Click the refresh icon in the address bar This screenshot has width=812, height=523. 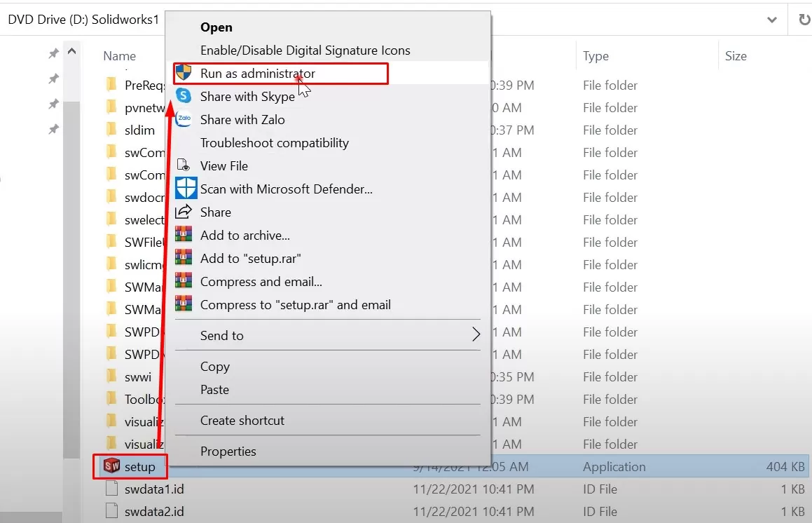pyautogui.click(x=804, y=20)
